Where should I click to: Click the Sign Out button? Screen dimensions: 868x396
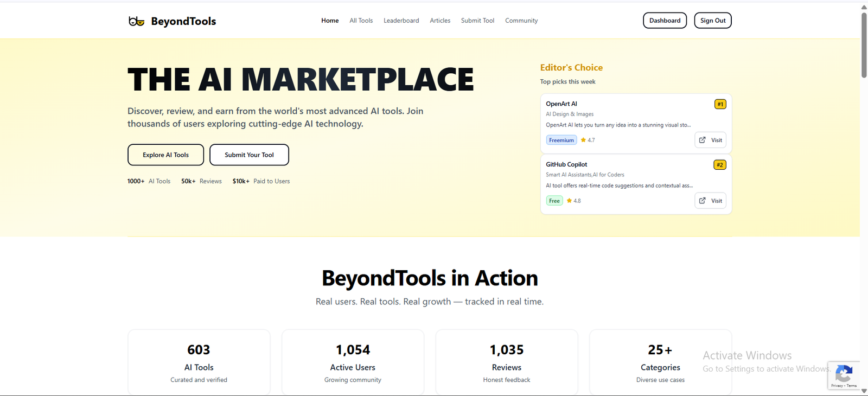click(x=712, y=21)
